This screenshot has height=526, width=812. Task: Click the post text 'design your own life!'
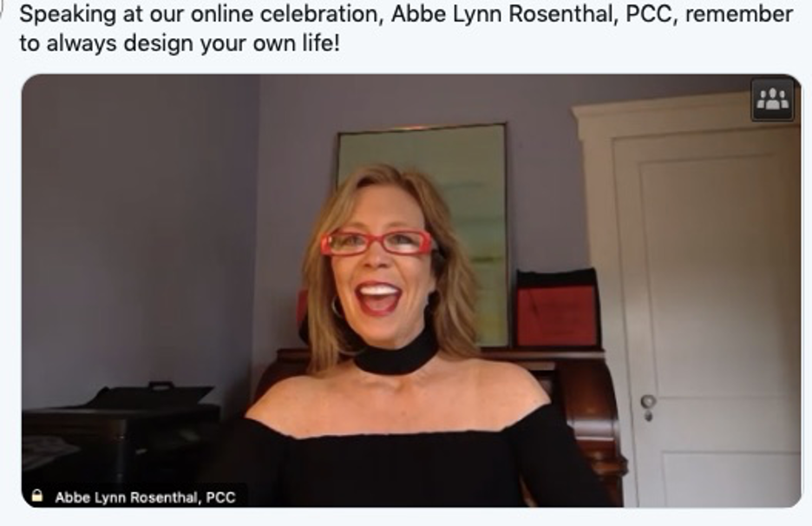point(232,43)
